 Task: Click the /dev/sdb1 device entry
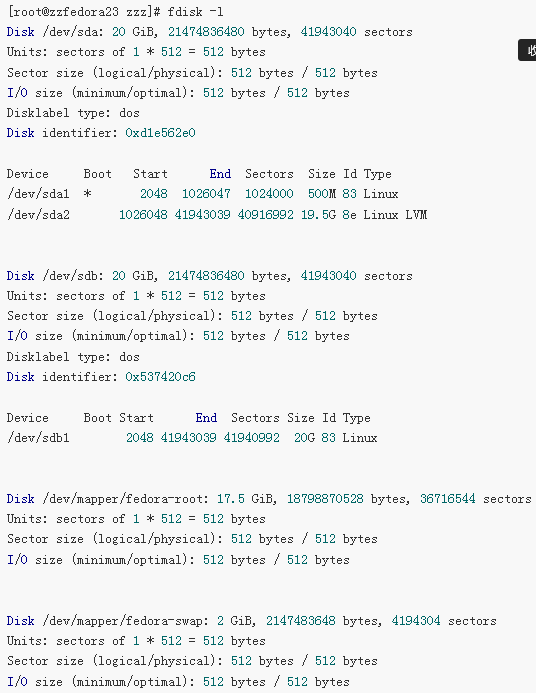[38, 438]
